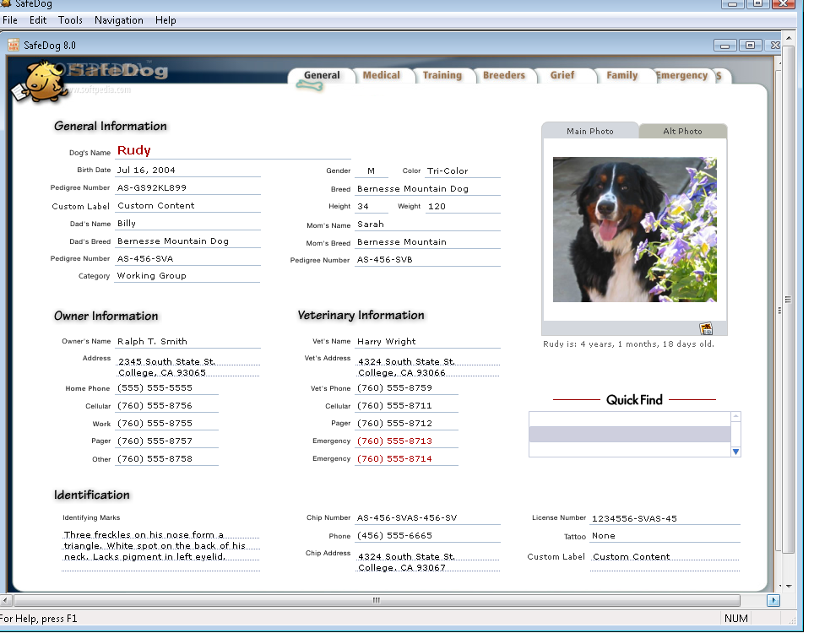Screen dimensions: 814x644
Task: Edit the Height field 34
Action: 372,207
